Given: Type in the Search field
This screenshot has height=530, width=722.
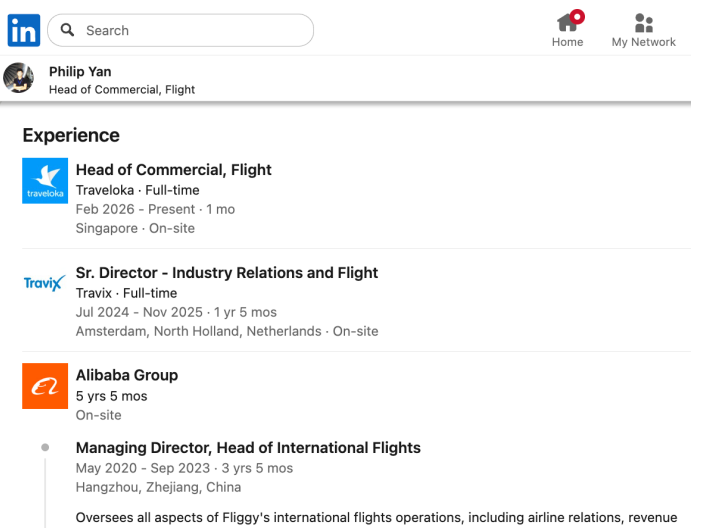Looking at the screenshot, I should pos(190,30).
